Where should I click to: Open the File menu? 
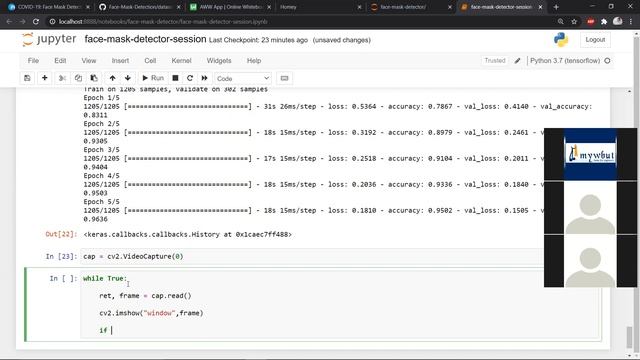point(33,60)
